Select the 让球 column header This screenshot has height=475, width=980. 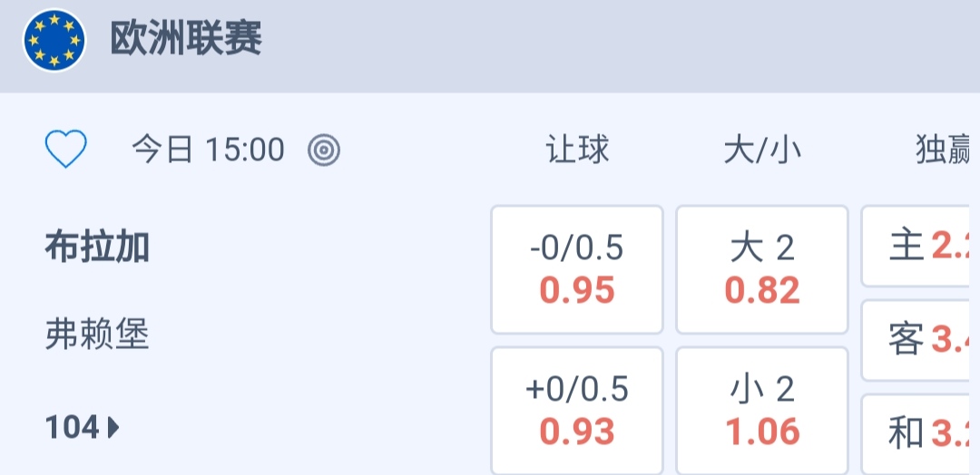[x=577, y=150]
